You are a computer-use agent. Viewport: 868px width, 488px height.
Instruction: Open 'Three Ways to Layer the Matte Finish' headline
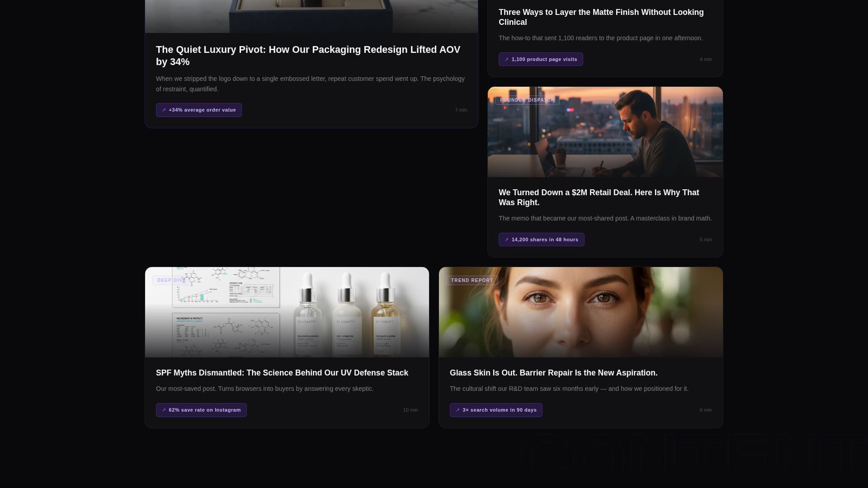[x=601, y=17]
